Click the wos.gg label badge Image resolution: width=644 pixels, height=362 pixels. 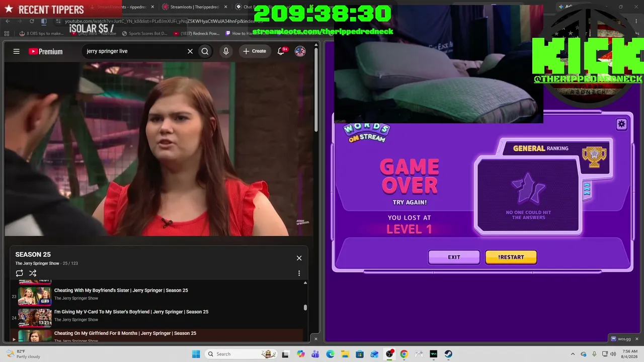pos(621,339)
